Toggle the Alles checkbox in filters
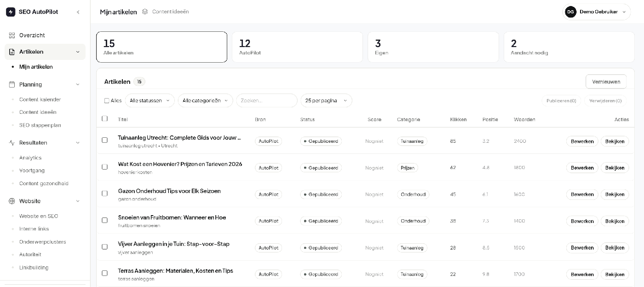 (107, 100)
